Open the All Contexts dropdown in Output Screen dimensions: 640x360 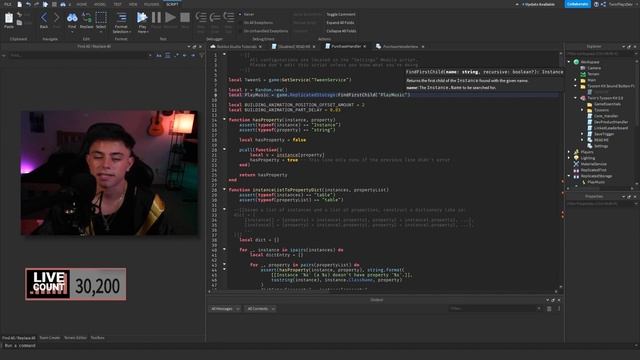[x=260, y=309]
